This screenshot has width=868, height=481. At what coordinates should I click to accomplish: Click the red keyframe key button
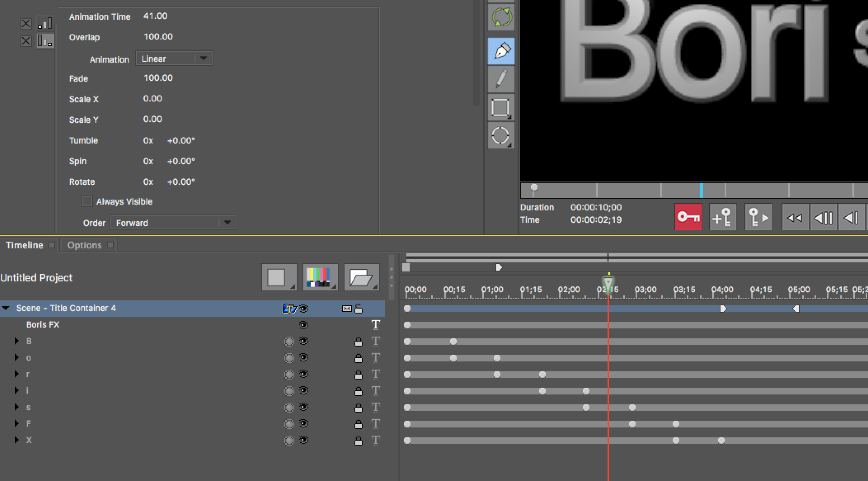pyautogui.click(x=688, y=217)
